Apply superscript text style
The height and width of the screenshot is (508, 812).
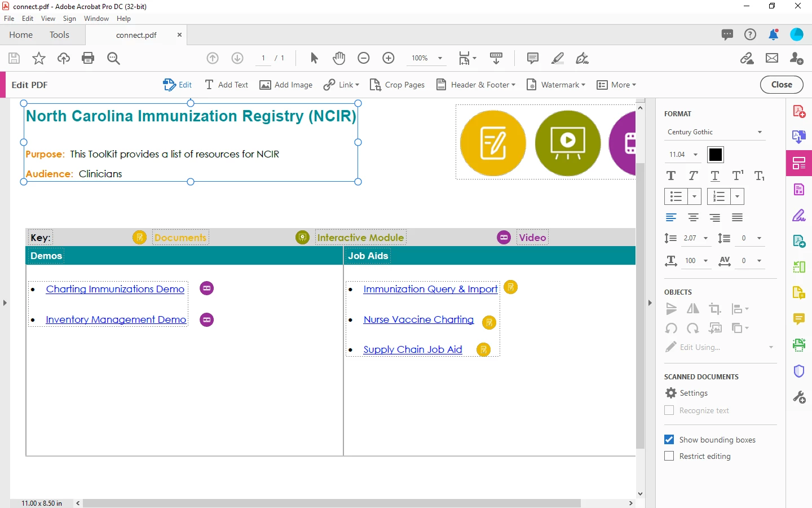coord(738,176)
